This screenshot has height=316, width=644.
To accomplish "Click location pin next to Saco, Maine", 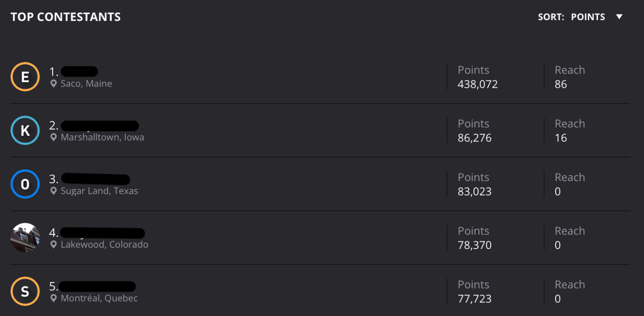I will click(x=54, y=84).
